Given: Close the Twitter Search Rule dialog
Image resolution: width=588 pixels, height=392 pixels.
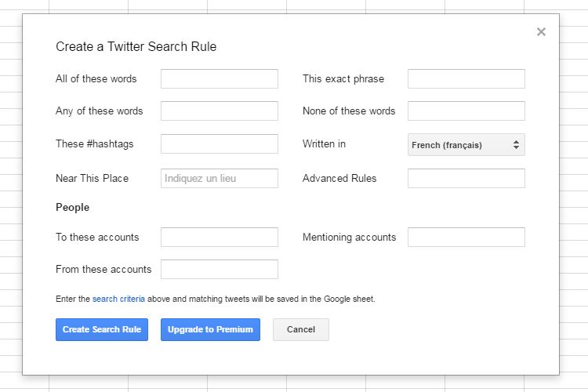Looking at the screenshot, I should click(x=541, y=32).
